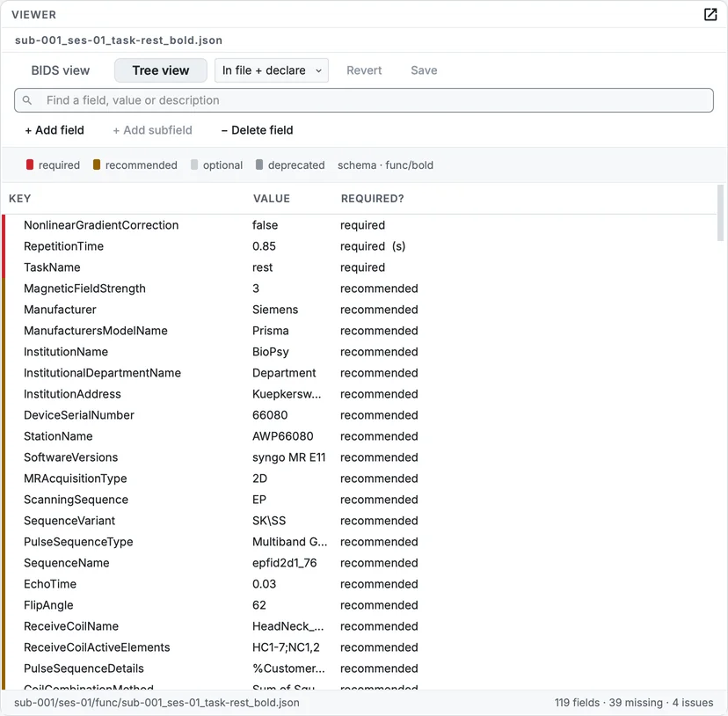Click the Add subfield button
Screen dimensions: 728x716
152,130
